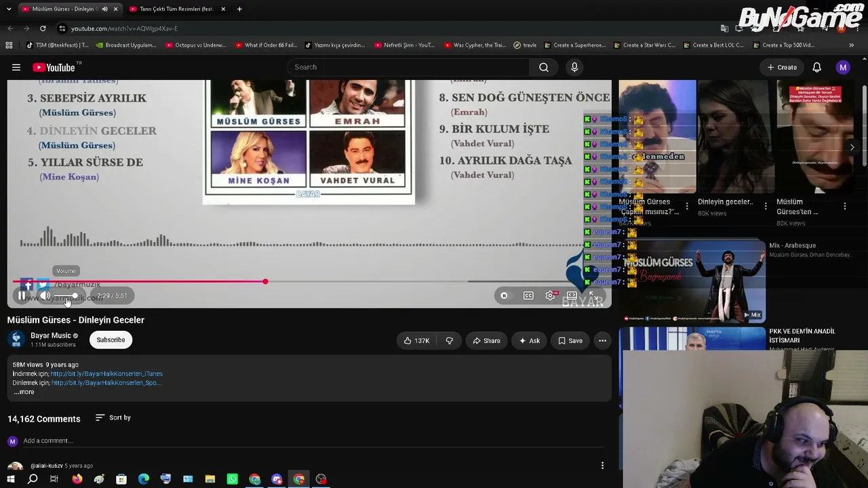Open the Create a Superhero... bookmark
This screenshot has height=488, width=868.
[574, 45]
